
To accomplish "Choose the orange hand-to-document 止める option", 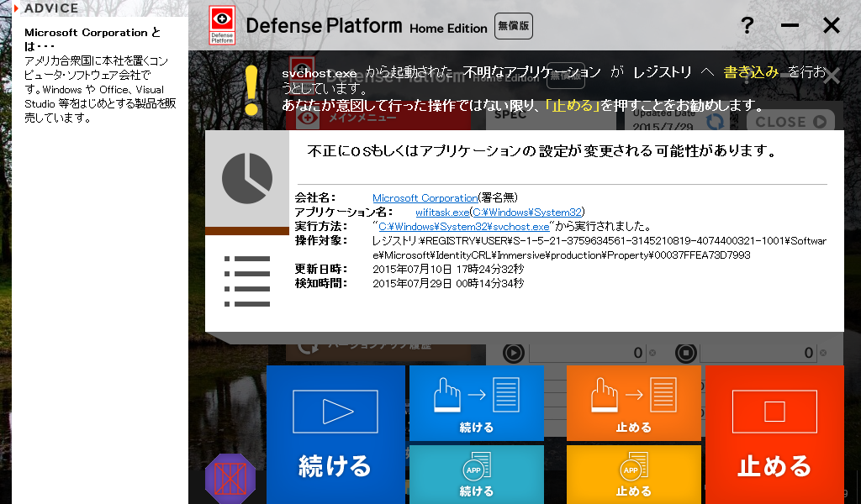I will pos(634,403).
